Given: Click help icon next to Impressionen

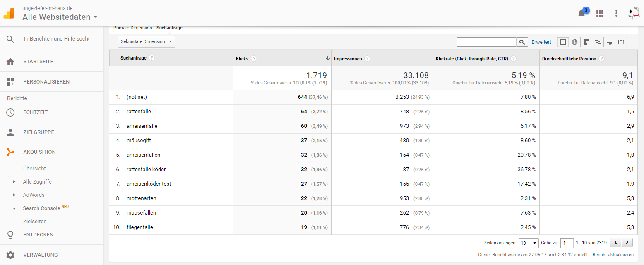Looking at the screenshot, I should point(367,59).
